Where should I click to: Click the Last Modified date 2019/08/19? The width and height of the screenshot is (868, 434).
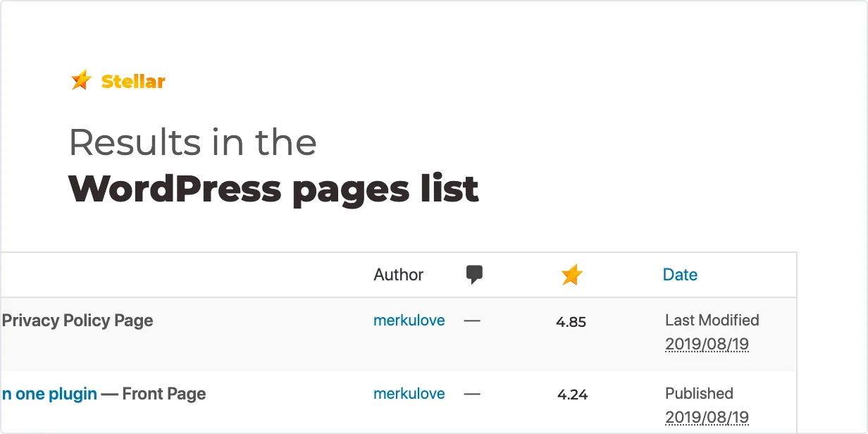pos(707,345)
